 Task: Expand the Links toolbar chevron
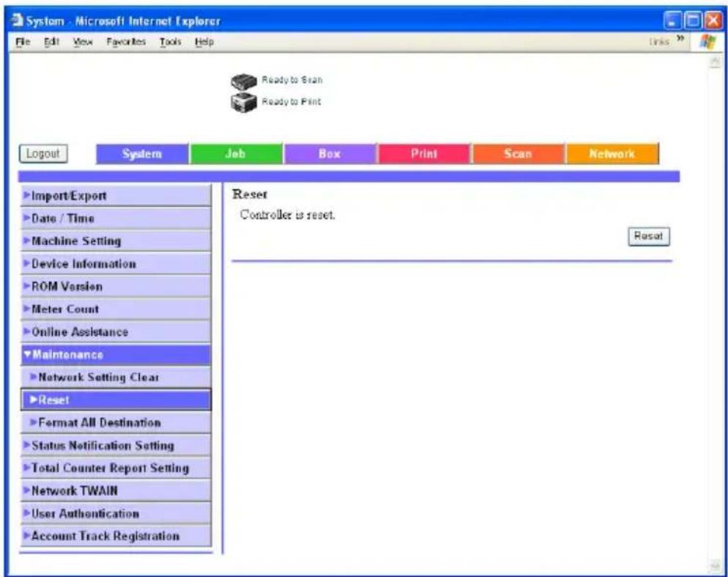(680, 38)
